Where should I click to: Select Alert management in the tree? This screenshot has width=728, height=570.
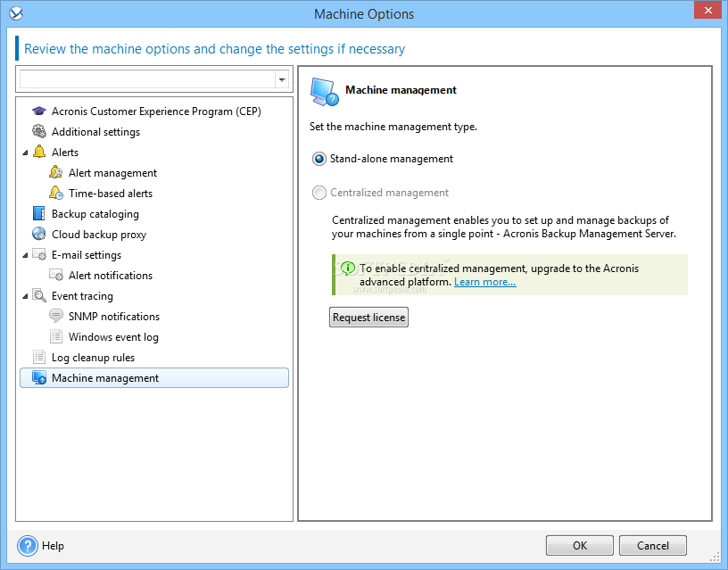[x=112, y=173]
